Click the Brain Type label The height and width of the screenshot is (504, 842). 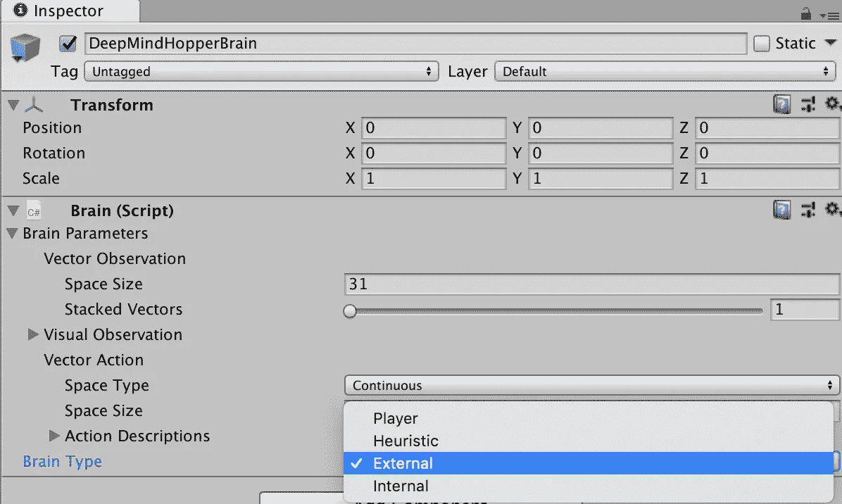pyautogui.click(x=62, y=462)
